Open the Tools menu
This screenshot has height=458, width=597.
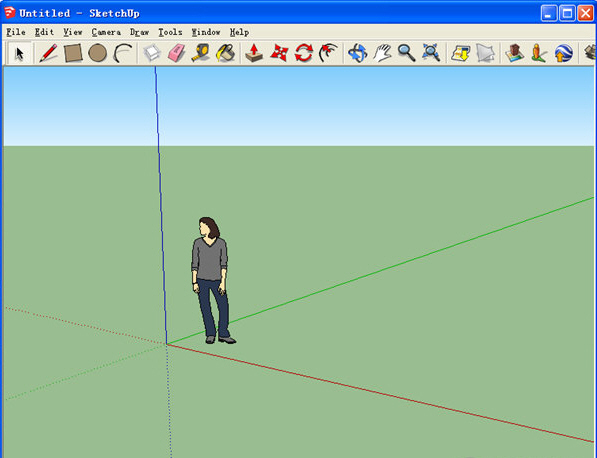[x=170, y=32]
